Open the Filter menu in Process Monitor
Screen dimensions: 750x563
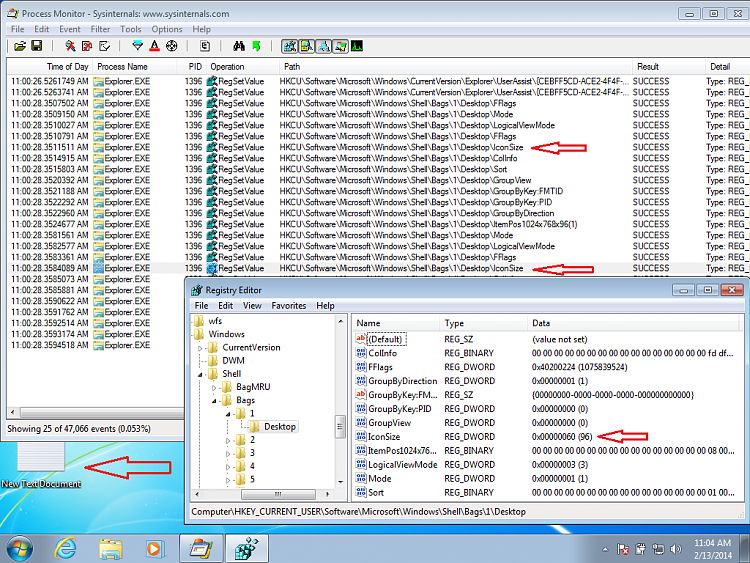click(99, 30)
